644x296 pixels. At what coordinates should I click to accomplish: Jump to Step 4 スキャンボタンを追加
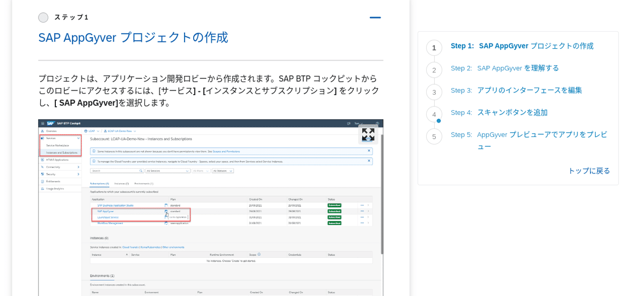(499, 112)
